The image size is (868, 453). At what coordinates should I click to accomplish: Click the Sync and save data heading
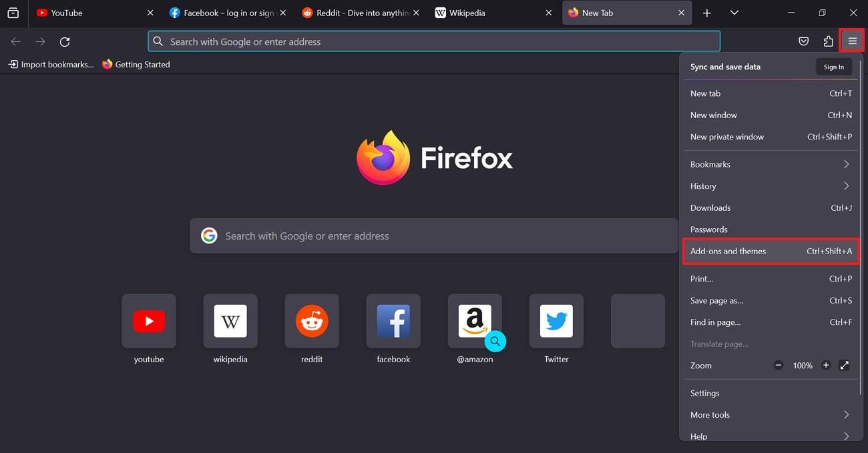725,67
